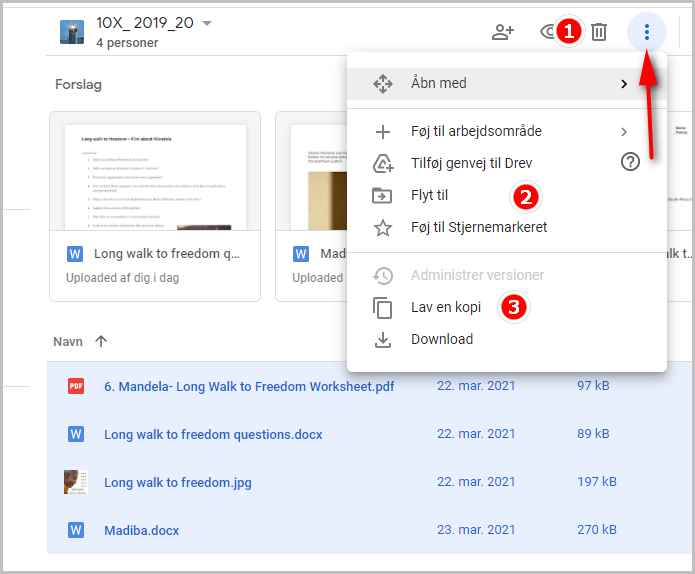
Task: Expand the 10X_2019_20 folder dropdown arrow
Action: [207, 23]
